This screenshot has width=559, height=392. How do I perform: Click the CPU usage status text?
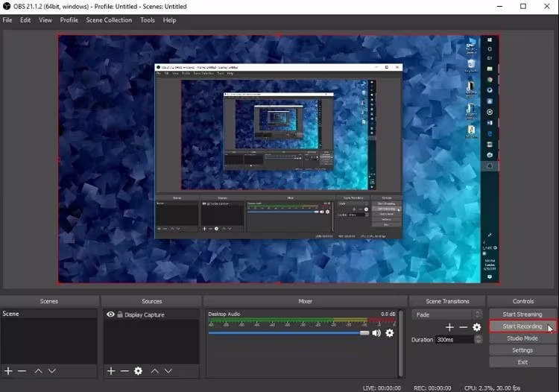492,388
